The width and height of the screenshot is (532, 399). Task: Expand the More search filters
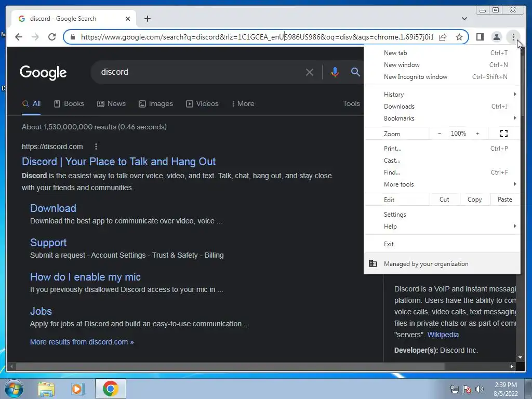click(243, 104)
